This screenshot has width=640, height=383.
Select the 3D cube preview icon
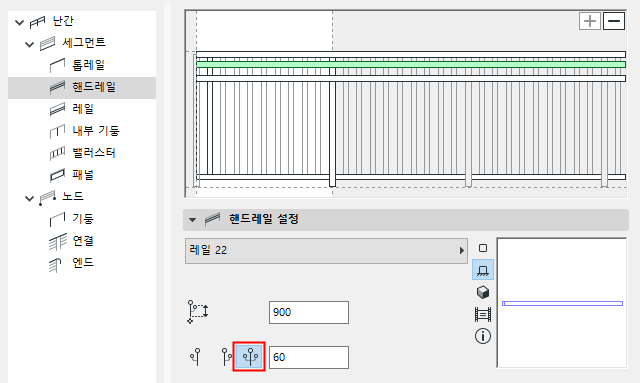pos(483,292)
